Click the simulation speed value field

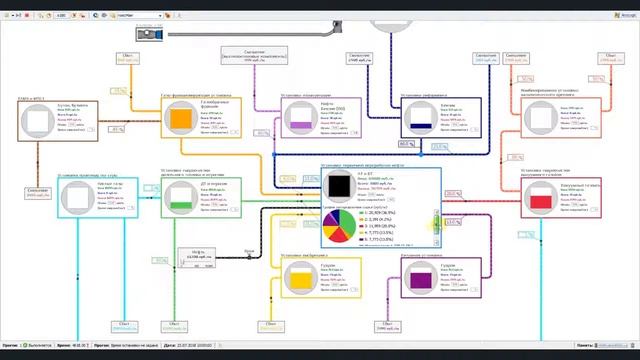click(62, 16)
